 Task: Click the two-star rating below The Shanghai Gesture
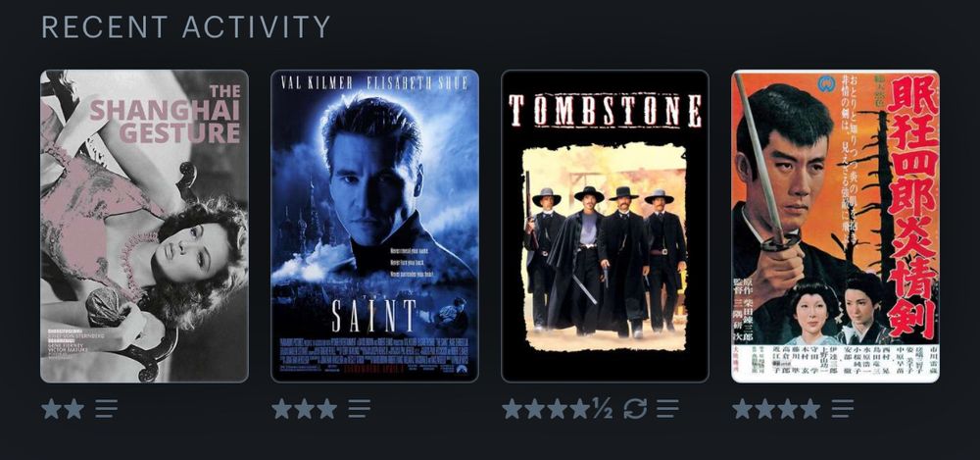point(63,409)
